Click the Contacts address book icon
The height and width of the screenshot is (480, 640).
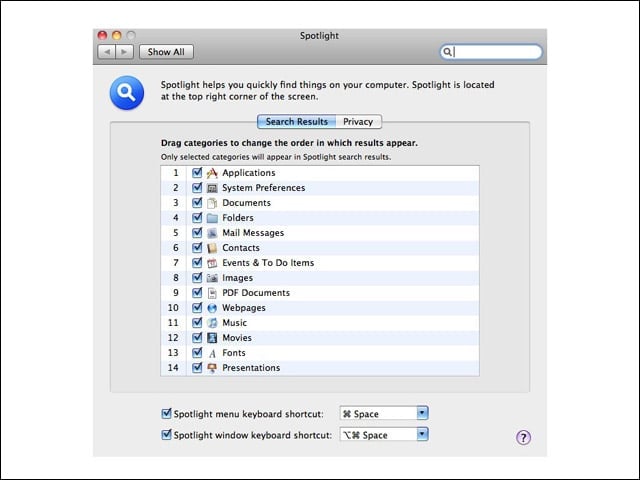[x=212, y=248]
